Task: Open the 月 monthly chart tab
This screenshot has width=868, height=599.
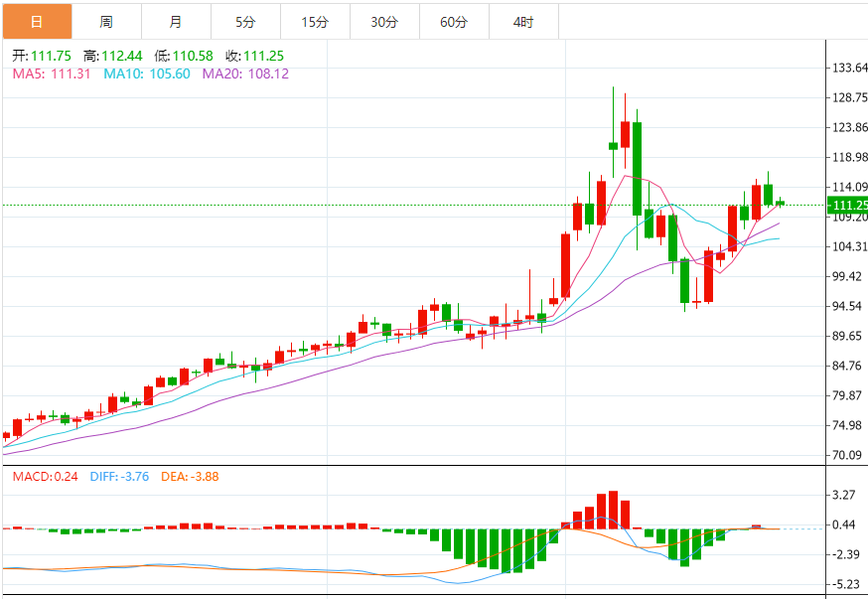Action: click(x=176, y=21)
